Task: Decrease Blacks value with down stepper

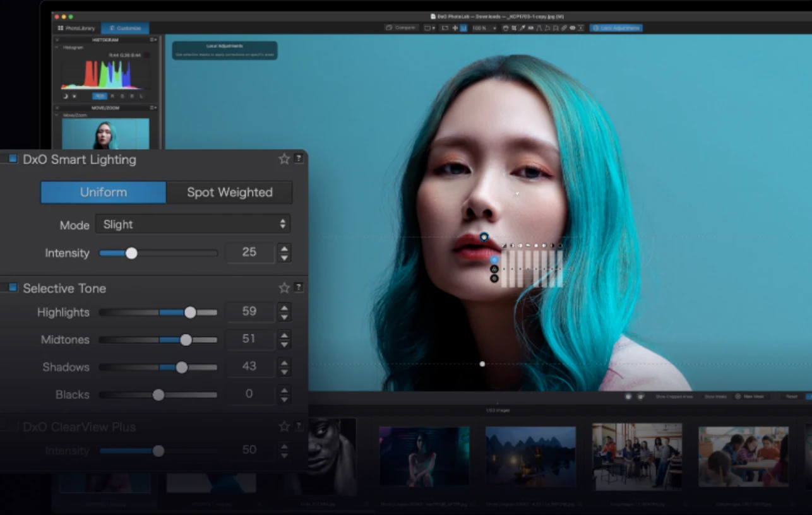Action: pos(285,400)
